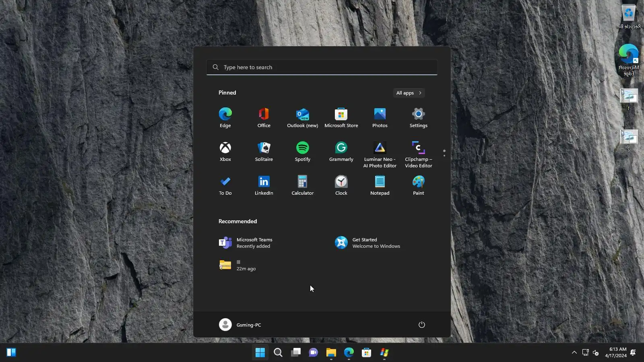The width and height of the screenshot is (644, 362).
Task: Open the Gsming-PC user account menu
Action: click(x=240, y=325)
